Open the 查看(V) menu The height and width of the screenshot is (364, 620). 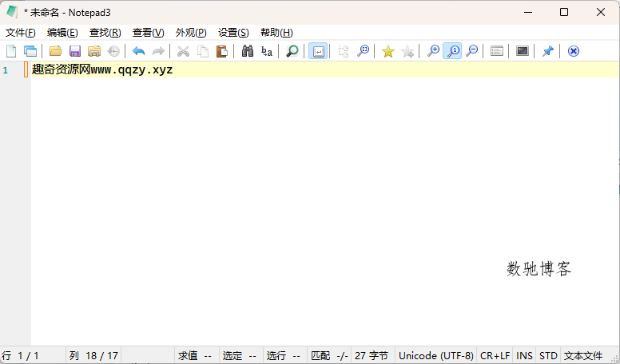(149, 33)
